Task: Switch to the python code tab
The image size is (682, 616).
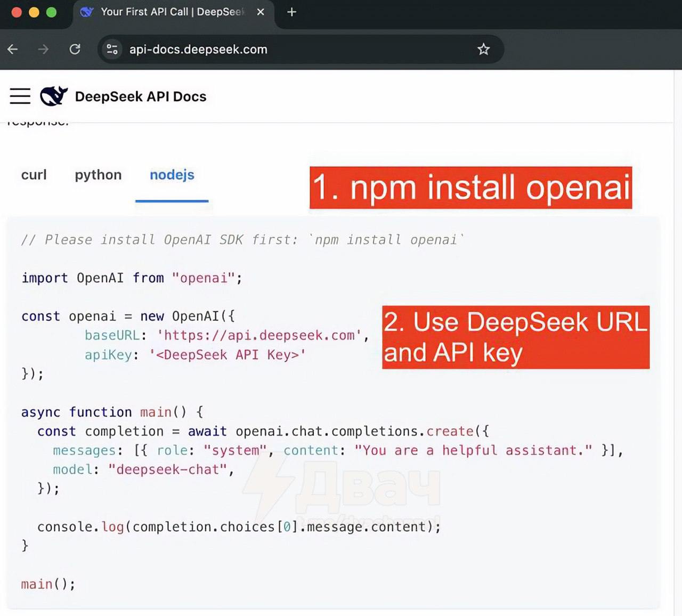Action: [98, 175]
